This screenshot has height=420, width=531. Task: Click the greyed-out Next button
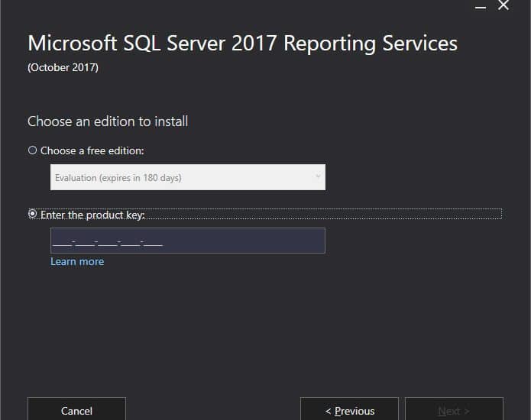click(x=454, y=409)
